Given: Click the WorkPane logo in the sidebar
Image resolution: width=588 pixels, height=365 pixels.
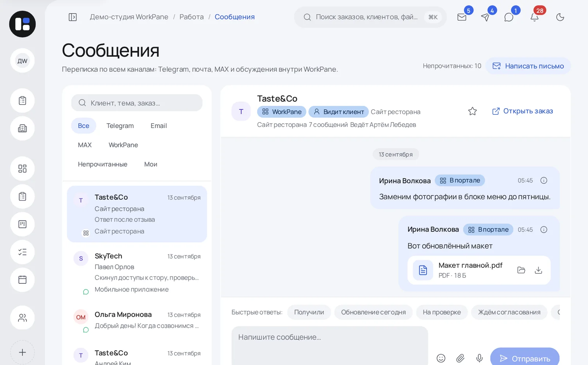Looking at the screenshot, I should [22, 24].
